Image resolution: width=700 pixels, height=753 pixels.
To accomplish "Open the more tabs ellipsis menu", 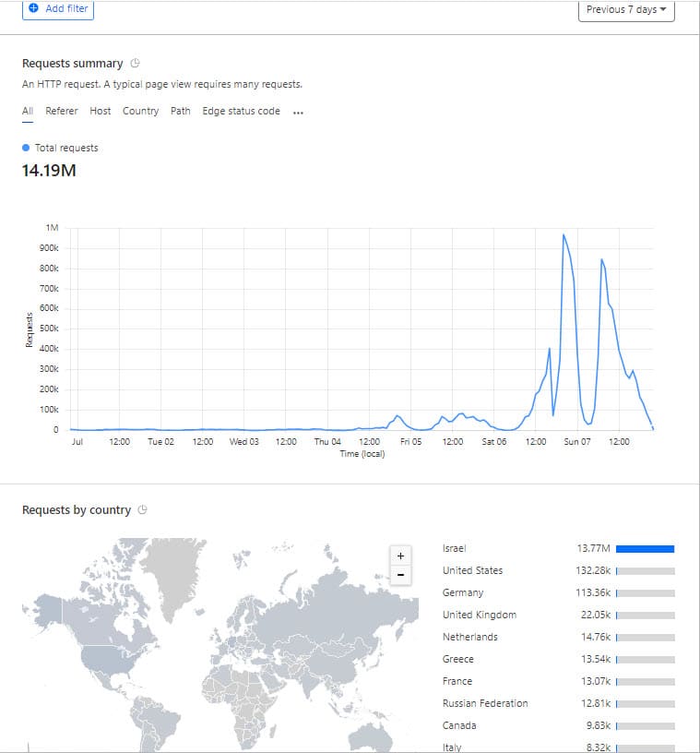I will [298, 112].
